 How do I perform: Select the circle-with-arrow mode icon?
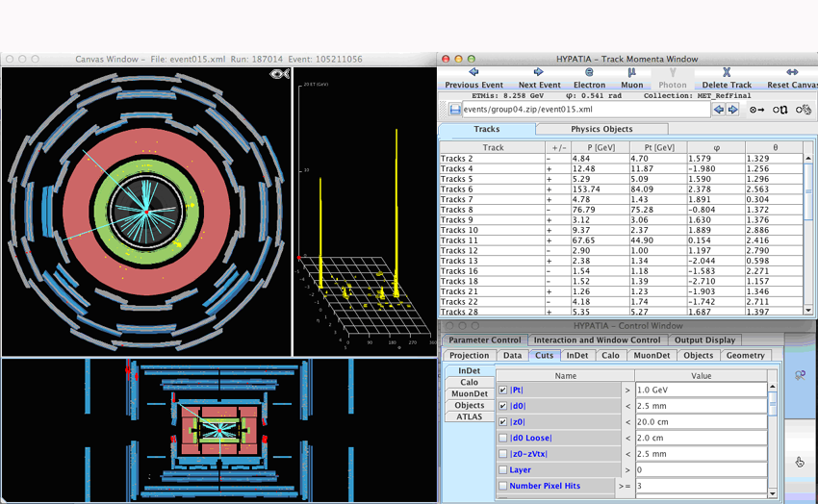757,110
